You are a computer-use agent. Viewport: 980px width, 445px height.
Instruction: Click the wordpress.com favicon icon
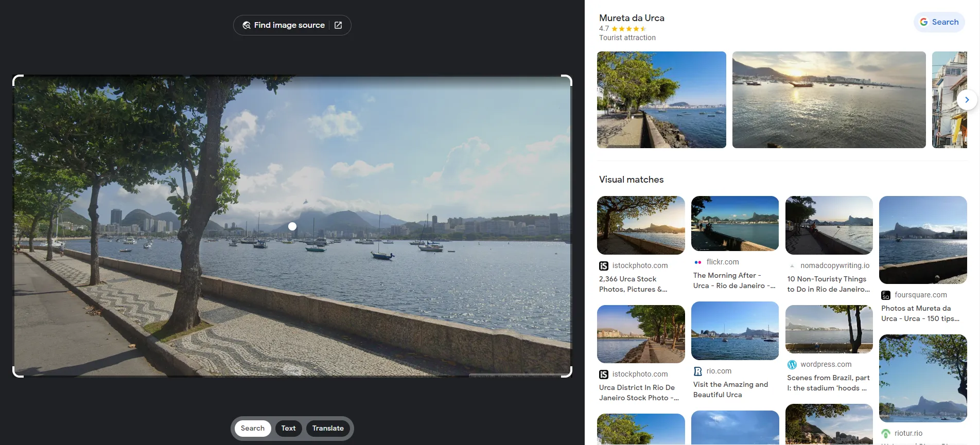click(792, 365)
